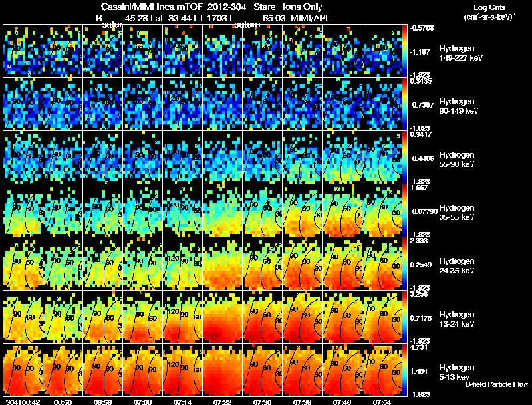Image resolution: width=532 pixels, height=405 pixels.
Task: Click the color bar for the 90-149 keV row
Action: 404,104
